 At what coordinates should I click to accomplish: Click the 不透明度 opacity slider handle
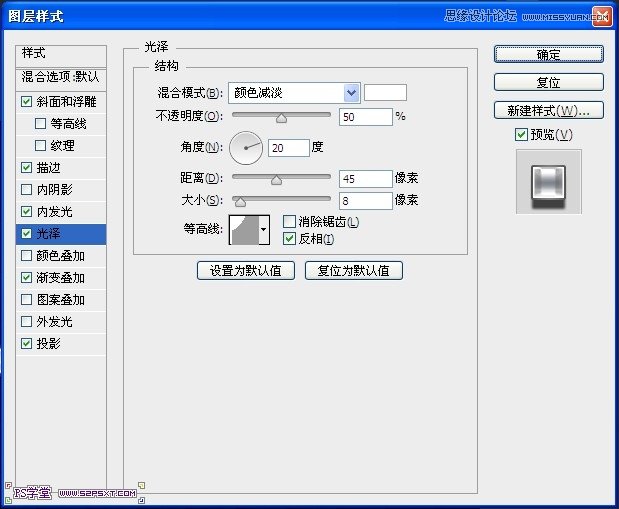pyautogui.click(x=281, y=118)
